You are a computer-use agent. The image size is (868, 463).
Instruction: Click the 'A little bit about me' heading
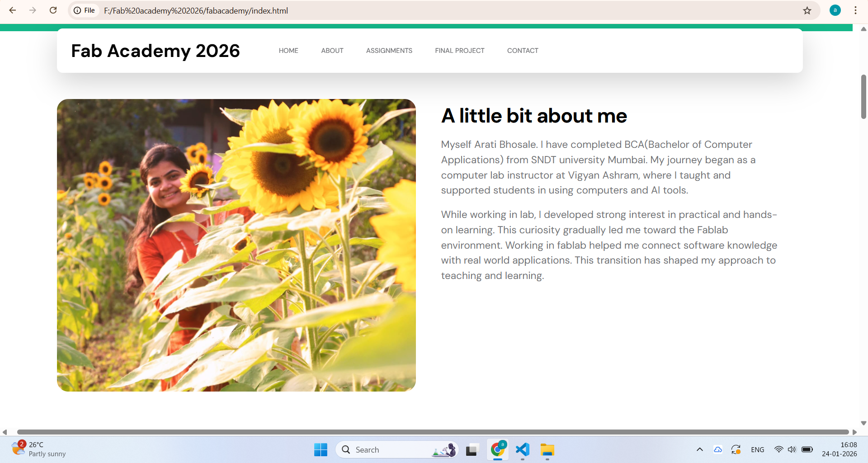534,116
